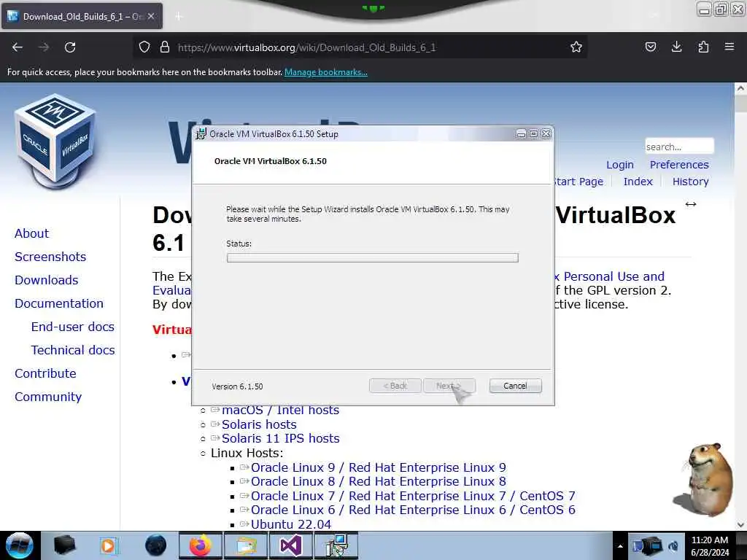Open the Downloads sidebar link
Viewport: 747px width, 560px height.
46,280
